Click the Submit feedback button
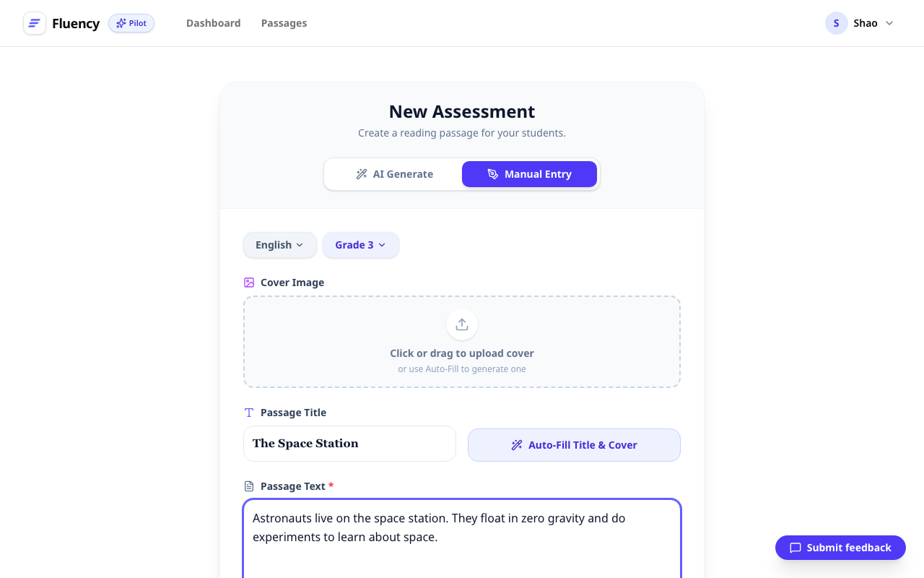 pos(840,548)
